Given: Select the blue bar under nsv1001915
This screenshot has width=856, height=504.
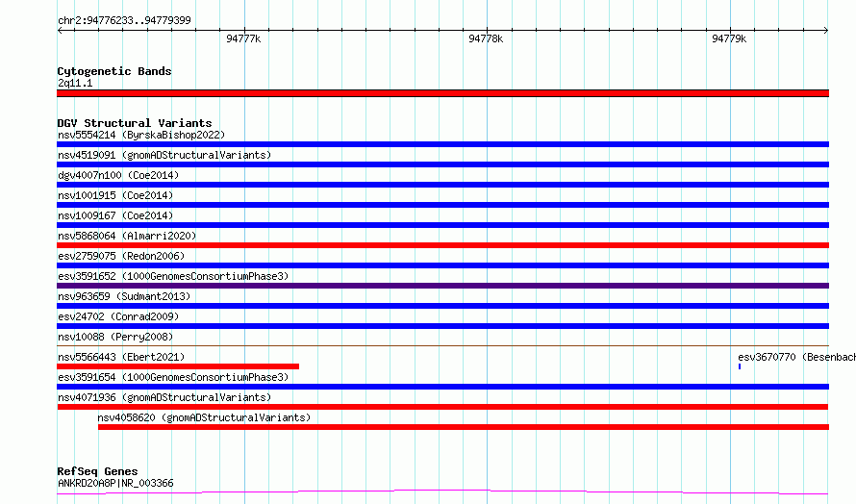Looking at the screenshot, I should tap(442, 205).
